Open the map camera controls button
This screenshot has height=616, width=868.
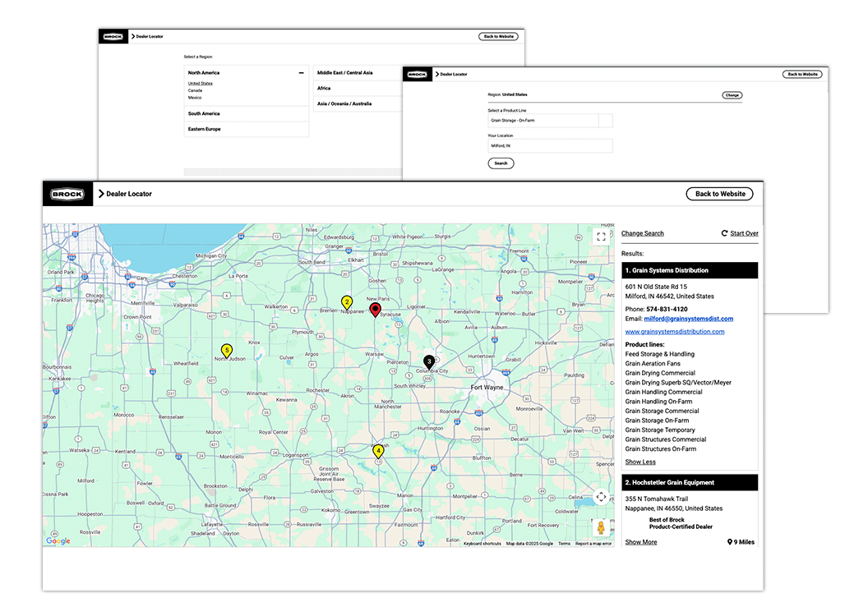point(601,497)
